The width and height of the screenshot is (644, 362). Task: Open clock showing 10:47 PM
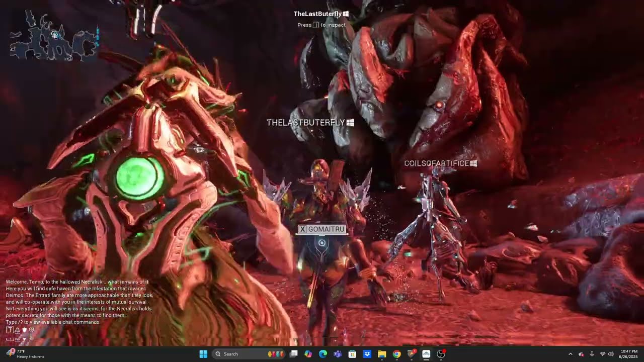tap(629, 354)
